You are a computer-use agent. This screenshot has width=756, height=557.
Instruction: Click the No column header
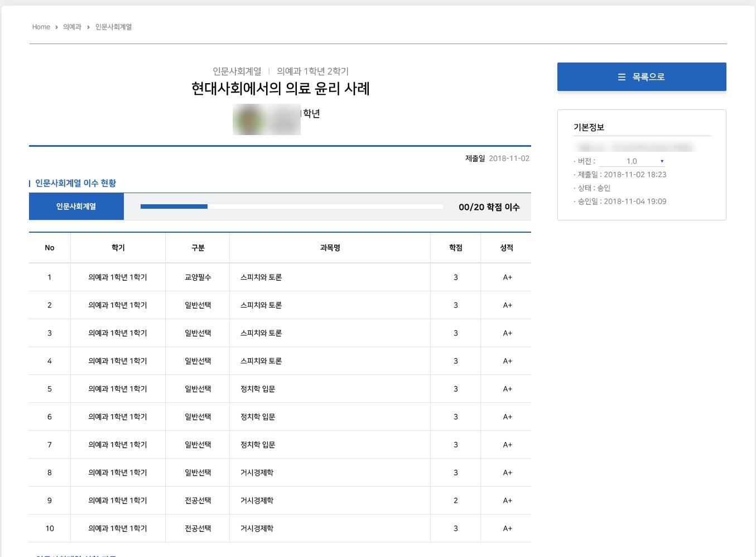[50, 248]
